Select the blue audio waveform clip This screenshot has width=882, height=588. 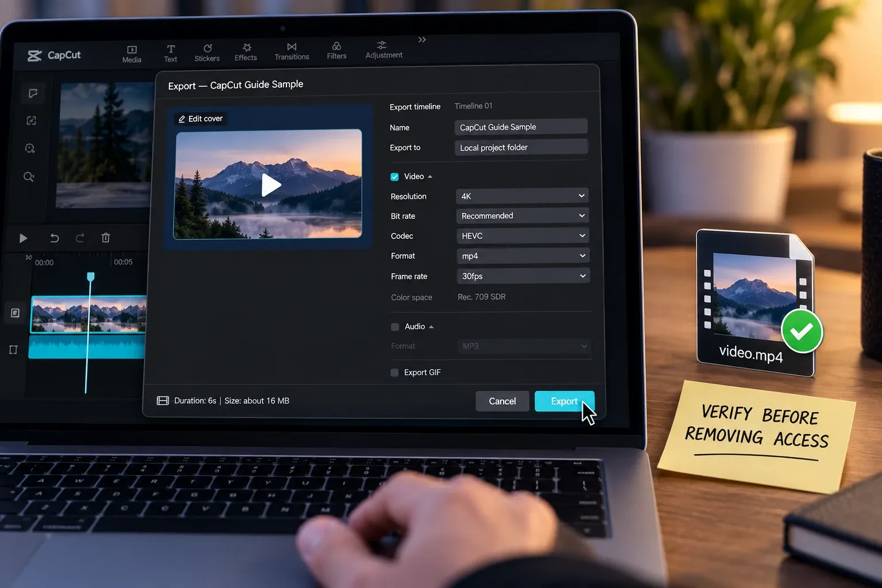coord(87,347)
